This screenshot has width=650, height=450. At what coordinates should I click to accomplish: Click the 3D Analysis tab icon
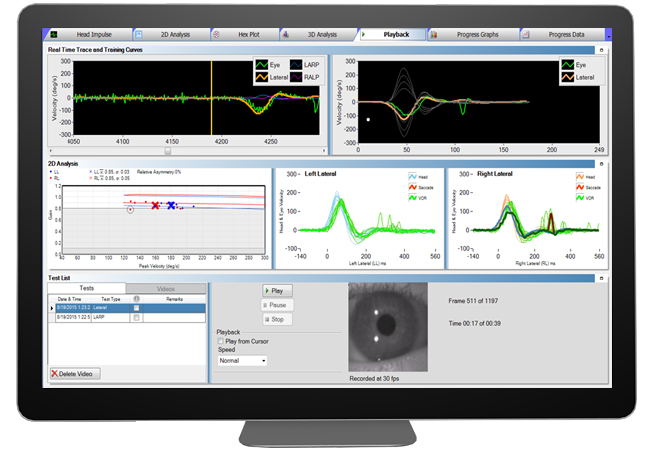pyautogui.click(x=289, y=35)
